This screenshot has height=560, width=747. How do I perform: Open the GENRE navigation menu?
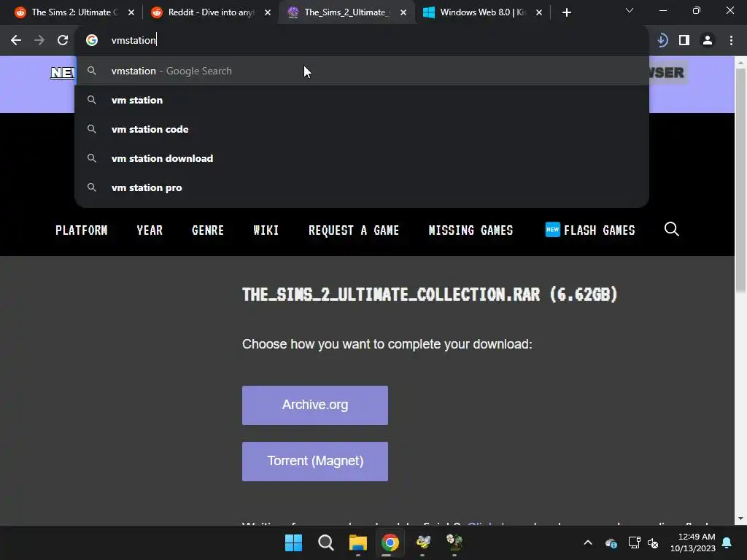coord(208,230)
